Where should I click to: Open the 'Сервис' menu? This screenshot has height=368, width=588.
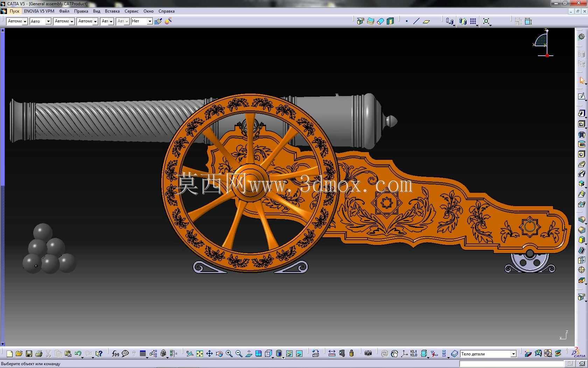point(131,11)
